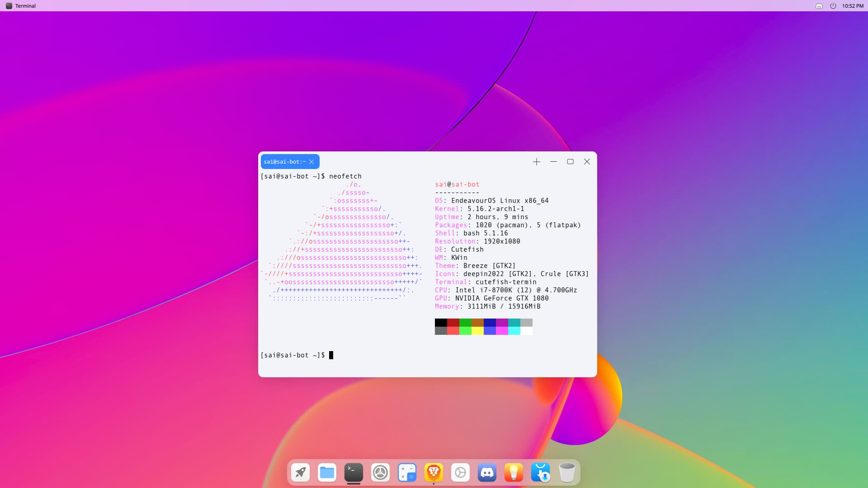Open the file manager folder icon in dock
The height and width of the screenshot is (488, 868).
tap(327, 473)
